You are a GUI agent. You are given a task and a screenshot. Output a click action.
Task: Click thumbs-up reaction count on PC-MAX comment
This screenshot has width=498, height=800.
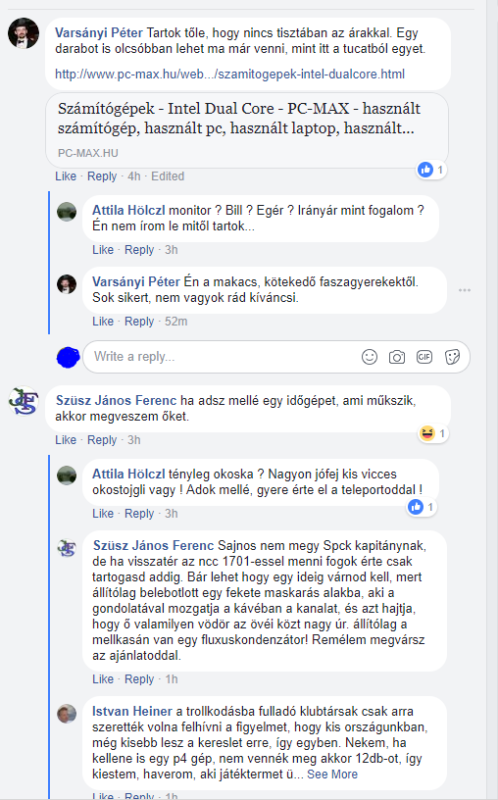(x=432, y=169)
